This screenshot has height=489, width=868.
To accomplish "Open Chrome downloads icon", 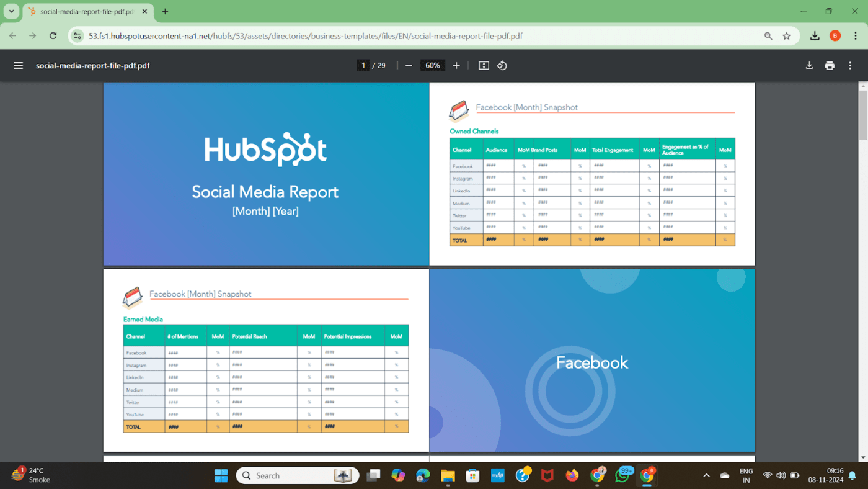I will tap(815, 36).
